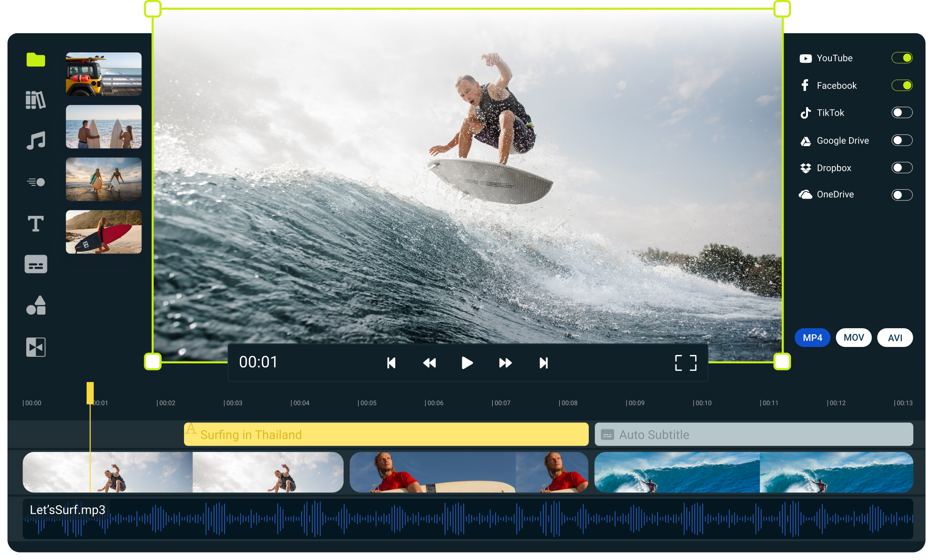Select MOV output format button
This screenshot has width=933, height=560.
tap(853, 338)
